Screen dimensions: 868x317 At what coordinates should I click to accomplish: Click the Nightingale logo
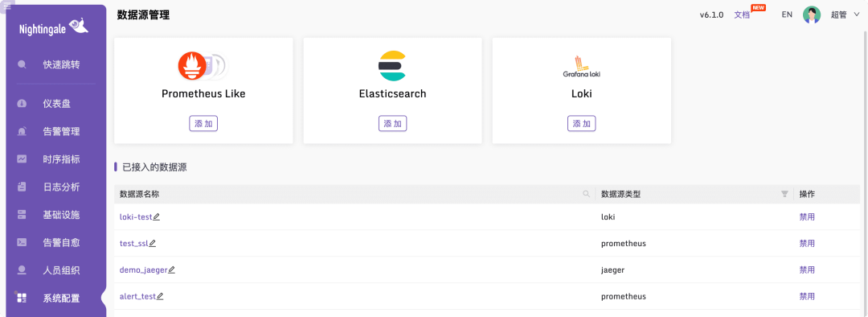(x=54, y=27)
